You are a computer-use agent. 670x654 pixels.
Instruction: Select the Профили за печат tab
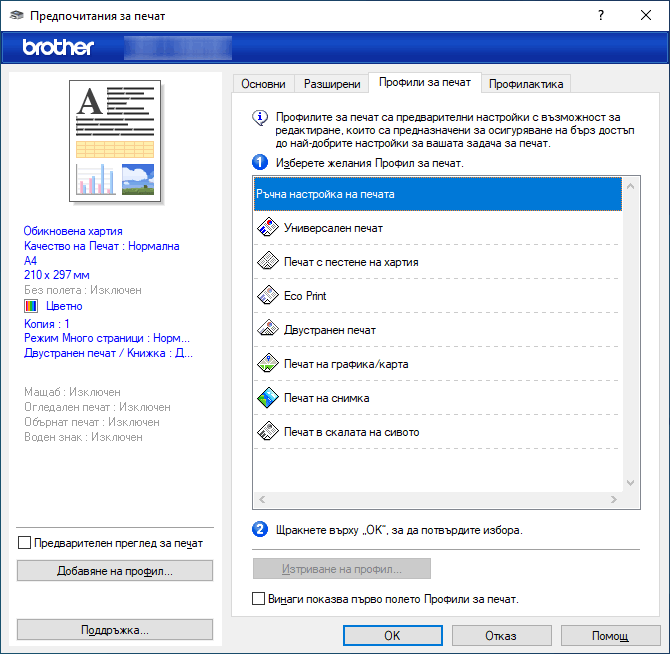pyautogui.click(x=425, y=82)
